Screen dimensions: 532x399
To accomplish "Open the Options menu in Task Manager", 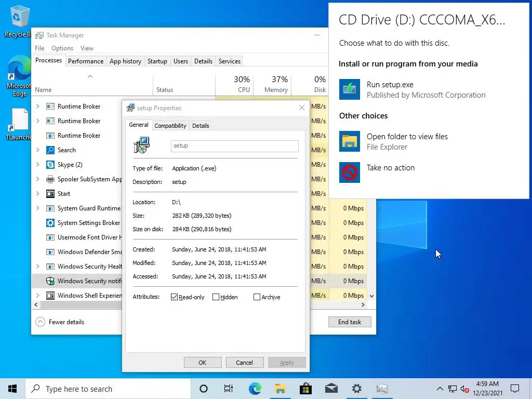I will click(x=62, y=48).
